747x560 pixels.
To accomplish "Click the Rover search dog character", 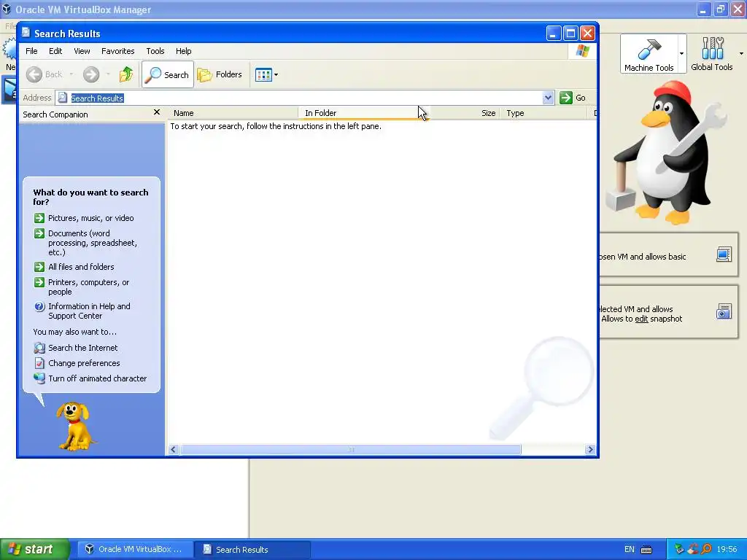I will coord(74,426).
